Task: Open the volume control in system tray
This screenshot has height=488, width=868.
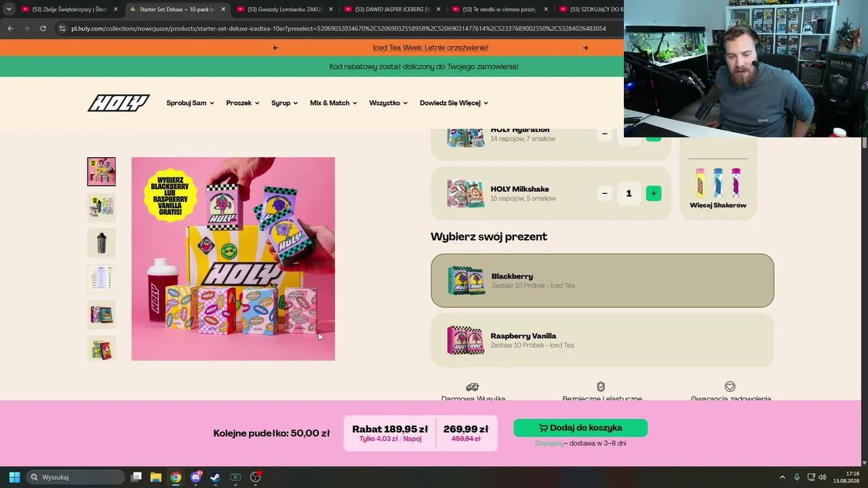Action: coord(822,477)
